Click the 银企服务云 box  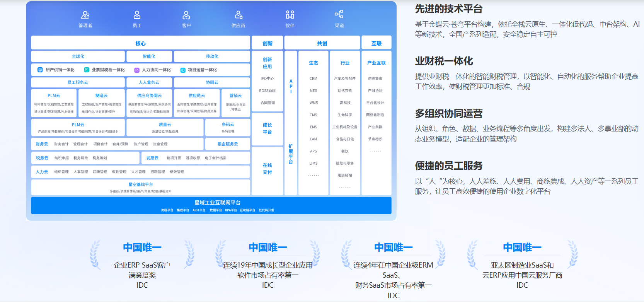[228, 144]
